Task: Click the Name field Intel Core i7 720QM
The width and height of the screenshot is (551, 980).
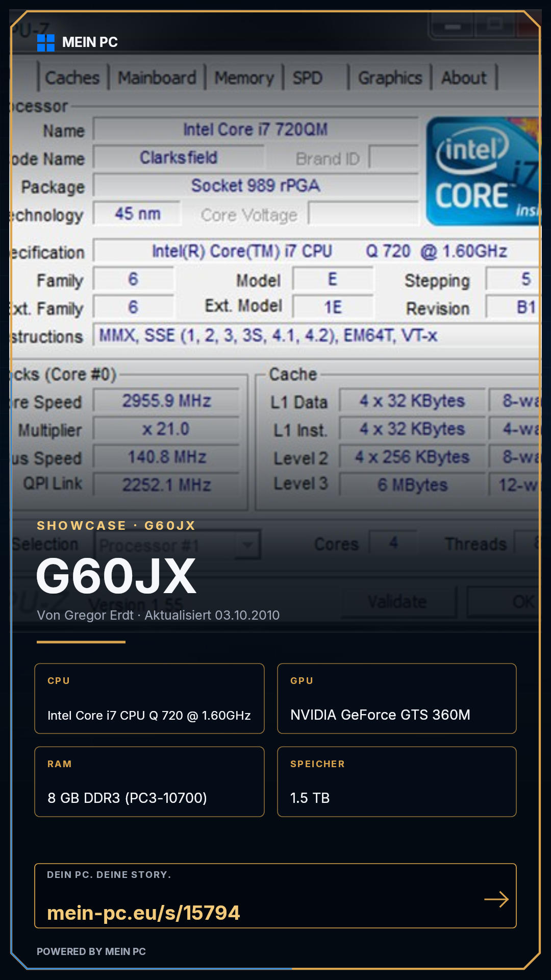Action: coord(256,130)
